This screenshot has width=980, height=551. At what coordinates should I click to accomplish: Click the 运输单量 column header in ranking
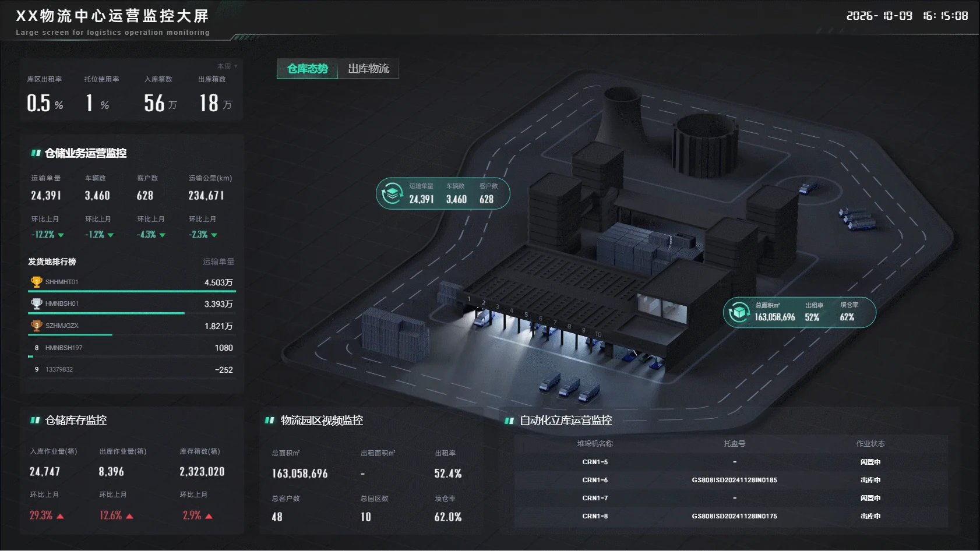coord(218,262)
